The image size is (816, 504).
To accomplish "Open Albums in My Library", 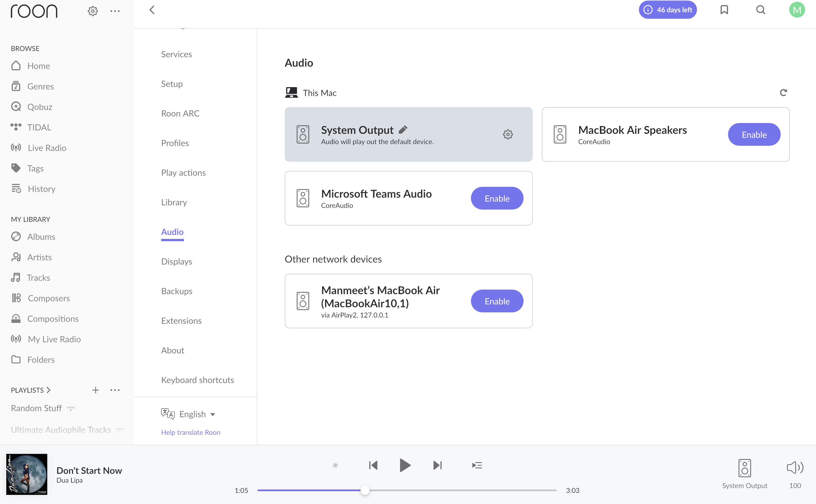I will click(33, 237).
